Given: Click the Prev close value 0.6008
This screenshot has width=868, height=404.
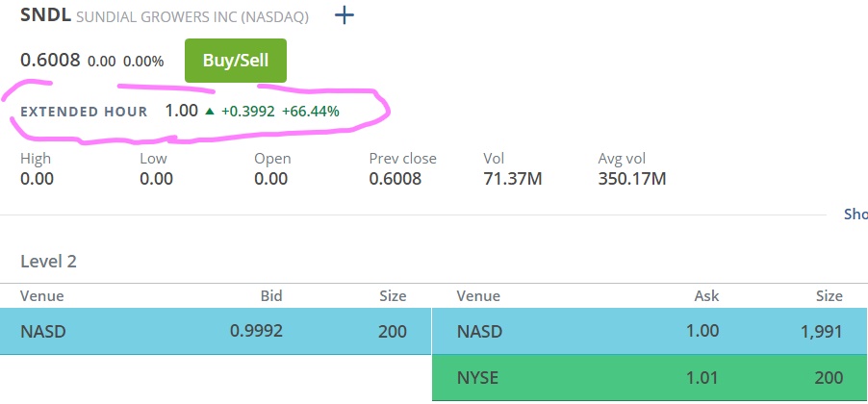Looking at the screenshot, I should click(x=395, y=178).
